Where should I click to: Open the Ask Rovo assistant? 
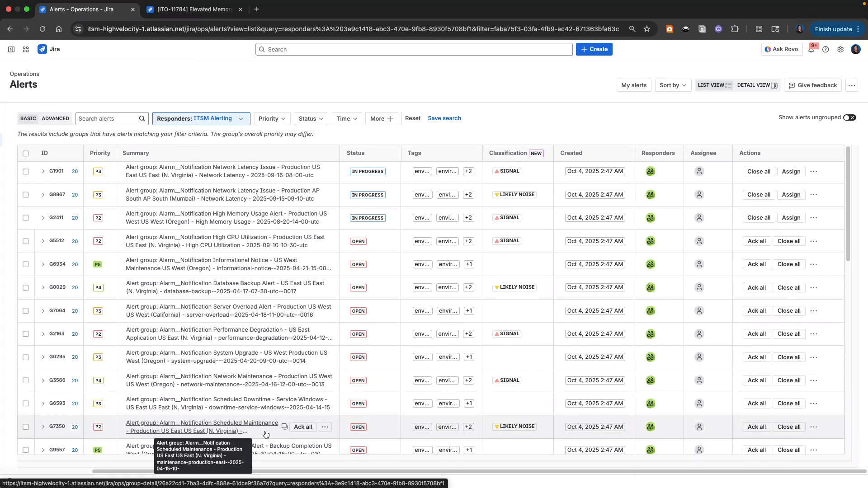click(782, 49)
